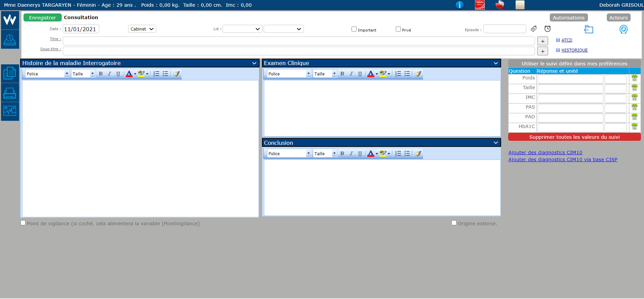Open the documents sidebar icon

(10, 73)
